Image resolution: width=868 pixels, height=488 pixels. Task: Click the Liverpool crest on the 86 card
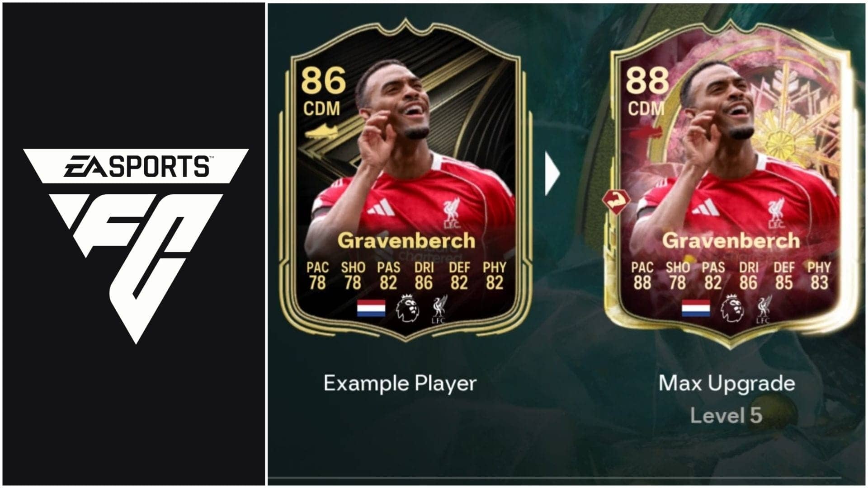439,309
